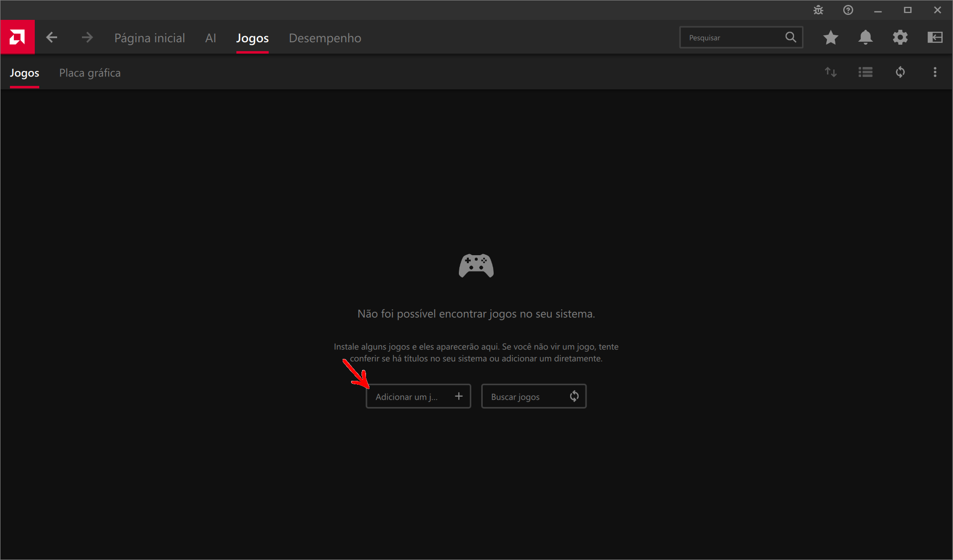Toggle the sidebar panel icon
This screenshot has height=560, width=953.
(x=935, y=37)
